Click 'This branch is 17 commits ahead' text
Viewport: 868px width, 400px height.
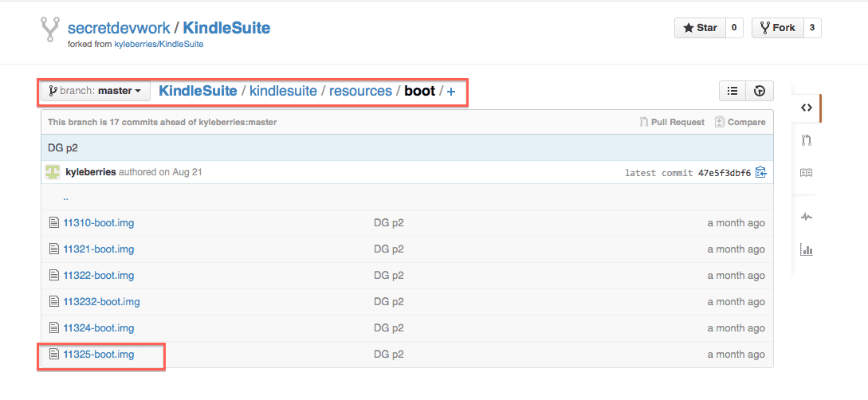[162, 122]
